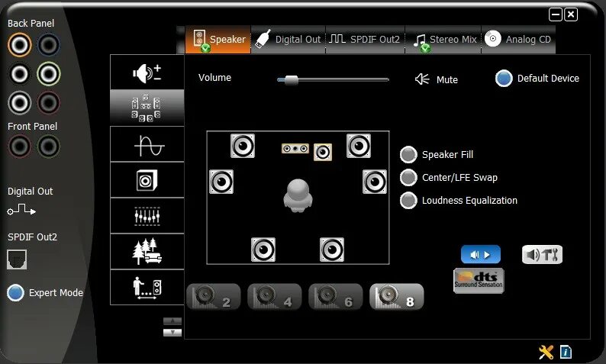Select 4 channel speaker setup
The width and height of the screenshot is (606, 364).
click(x=275, y=297)
